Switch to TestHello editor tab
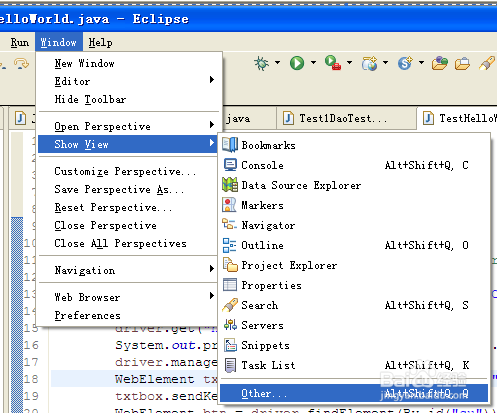This screenshot has width=497, height=413. (x=457, y=118)
